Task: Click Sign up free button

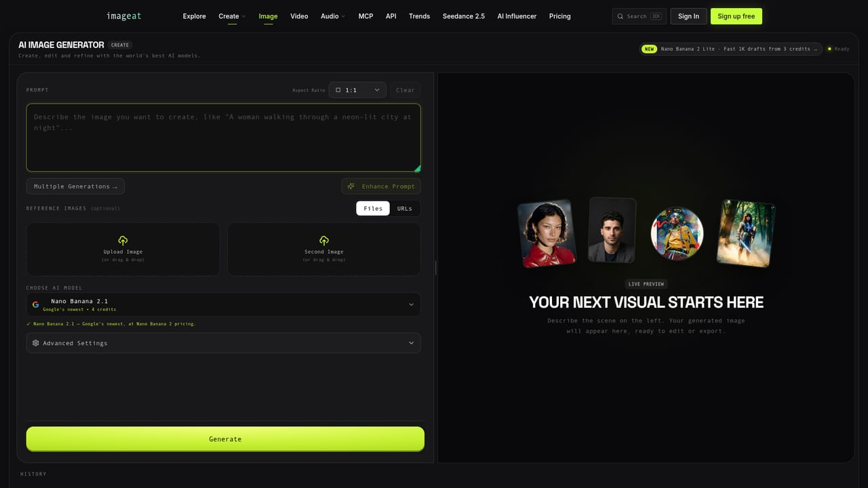Action: click(x=736, y=16)
